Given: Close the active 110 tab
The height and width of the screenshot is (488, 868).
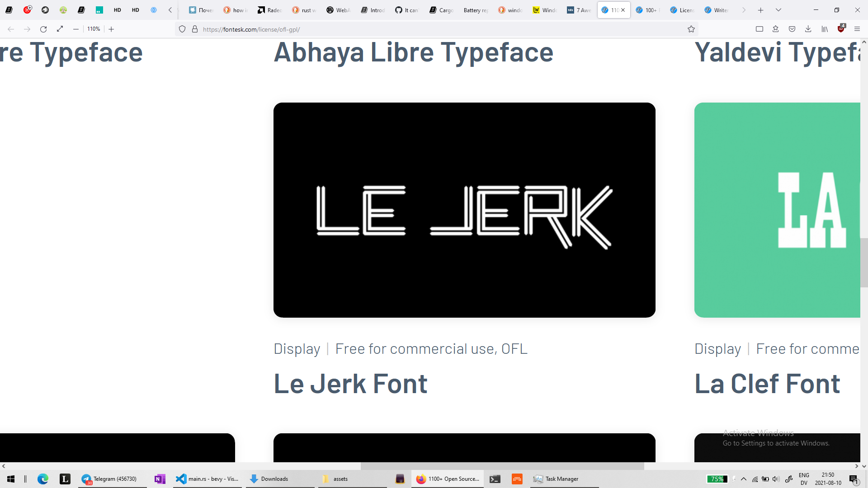Looking at the screenshot, I should 623,10.
